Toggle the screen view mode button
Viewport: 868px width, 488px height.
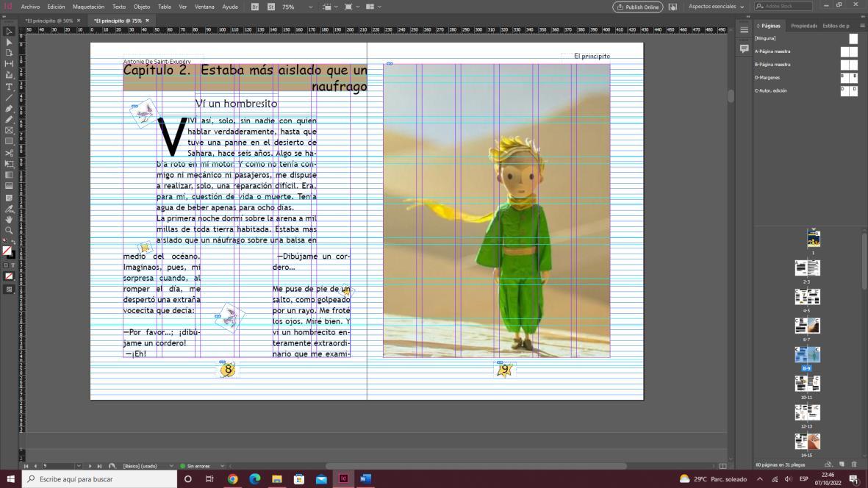pos(9,290)
